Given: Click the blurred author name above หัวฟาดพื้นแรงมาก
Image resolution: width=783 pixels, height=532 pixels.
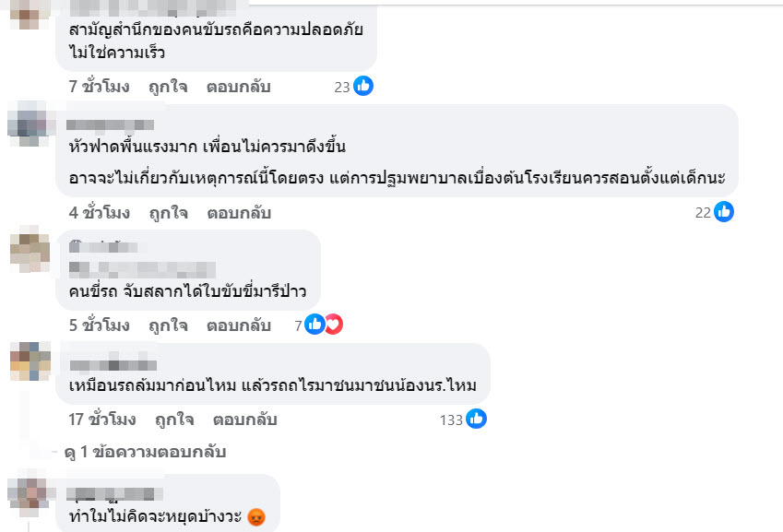Looking at the screenshot, I should coord(112,124).
